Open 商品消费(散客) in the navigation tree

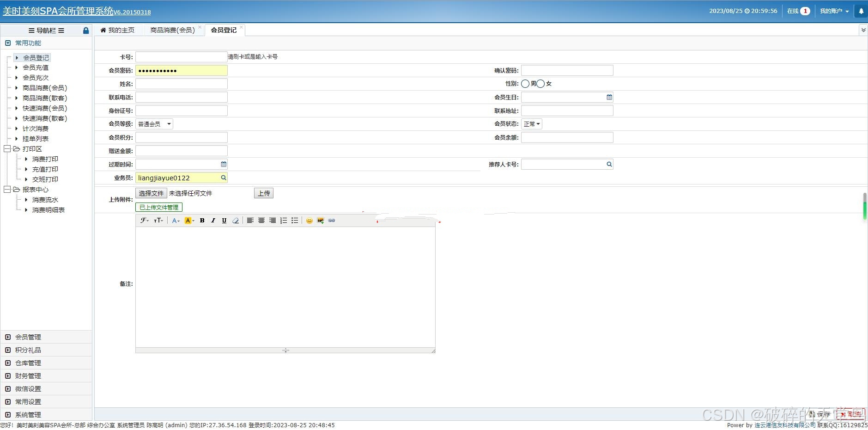(45, 98)
